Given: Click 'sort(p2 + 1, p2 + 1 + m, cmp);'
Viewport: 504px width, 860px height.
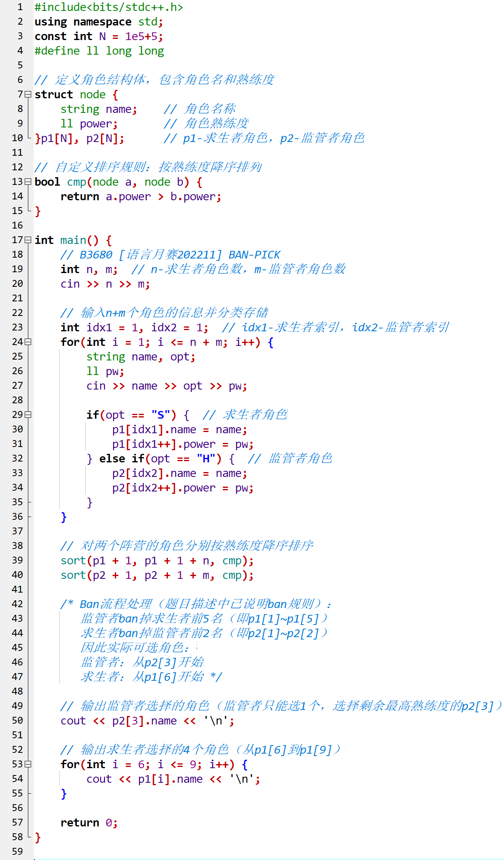Looking at the screenshot, I should click(x=157, y=575).
